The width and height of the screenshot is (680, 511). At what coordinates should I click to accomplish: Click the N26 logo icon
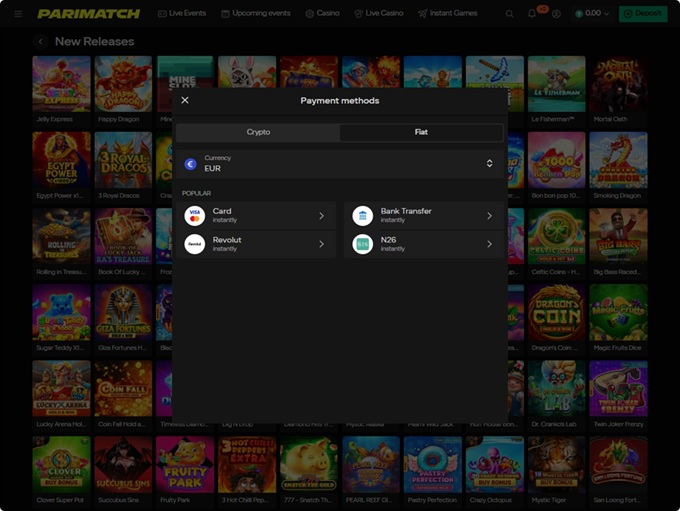coord(362,244)
